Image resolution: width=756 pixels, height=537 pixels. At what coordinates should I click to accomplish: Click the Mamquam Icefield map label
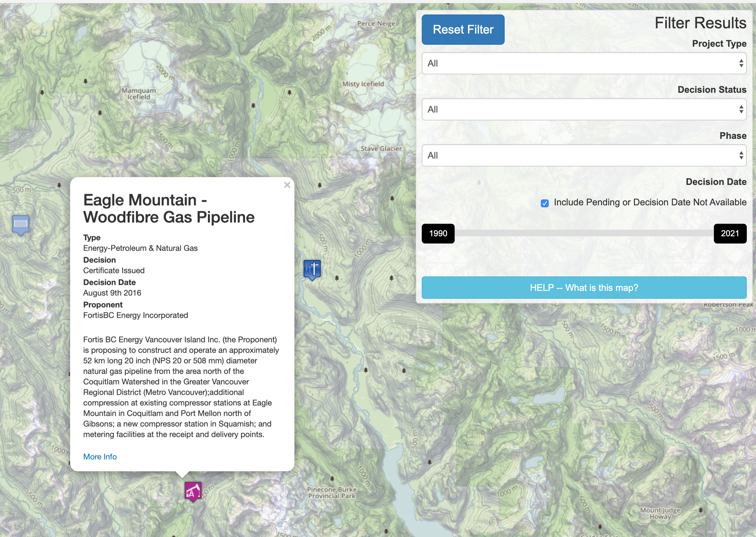click(x=139, y=93)
